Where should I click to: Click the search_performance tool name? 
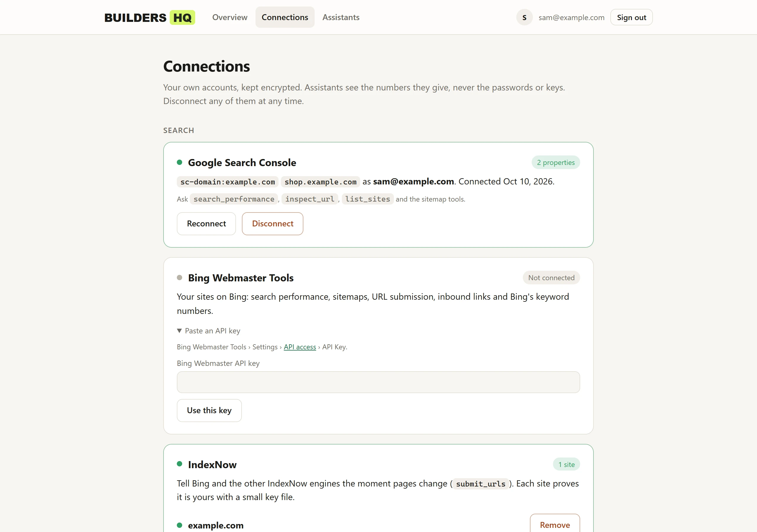[234, 199]
